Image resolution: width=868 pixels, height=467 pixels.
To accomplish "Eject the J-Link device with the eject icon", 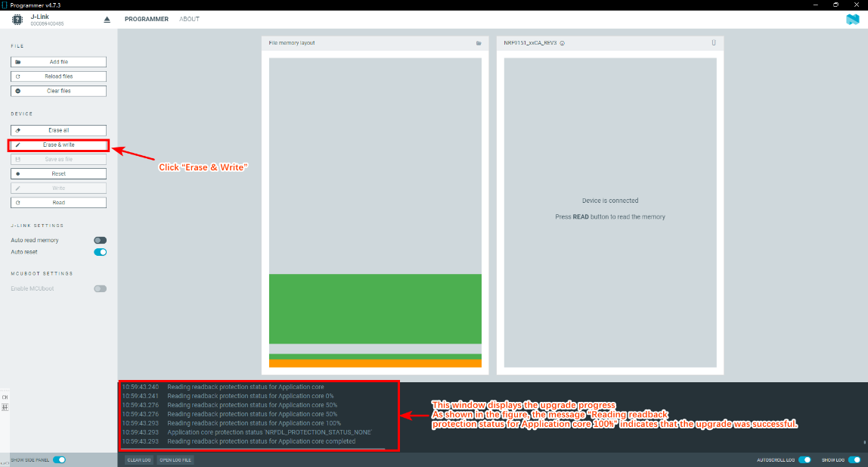I will tap(107, 20).
